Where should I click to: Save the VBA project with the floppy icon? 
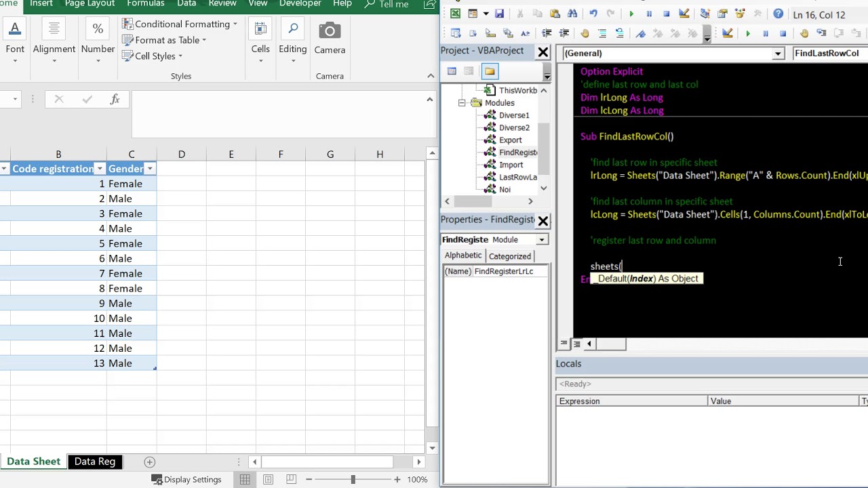[499, 14]
